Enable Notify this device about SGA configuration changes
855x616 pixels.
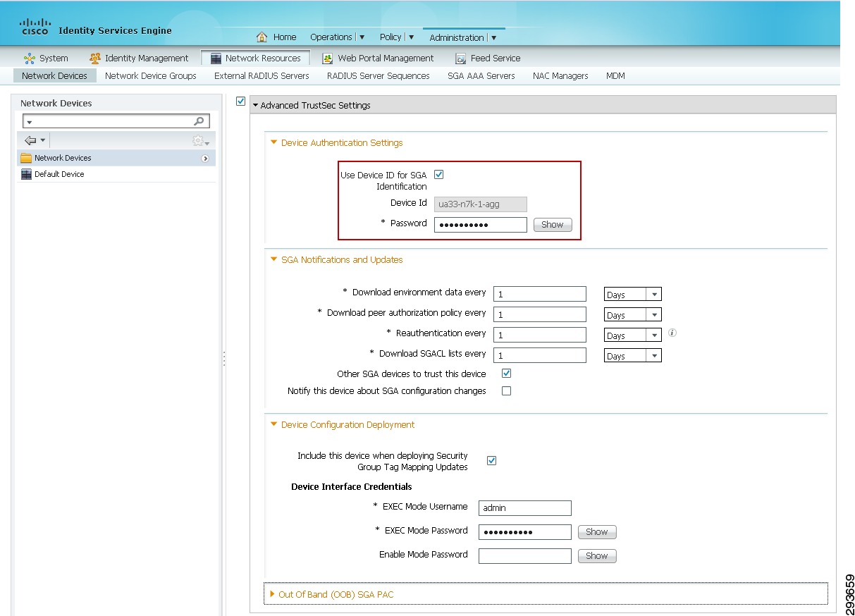[x=506, y=390]
